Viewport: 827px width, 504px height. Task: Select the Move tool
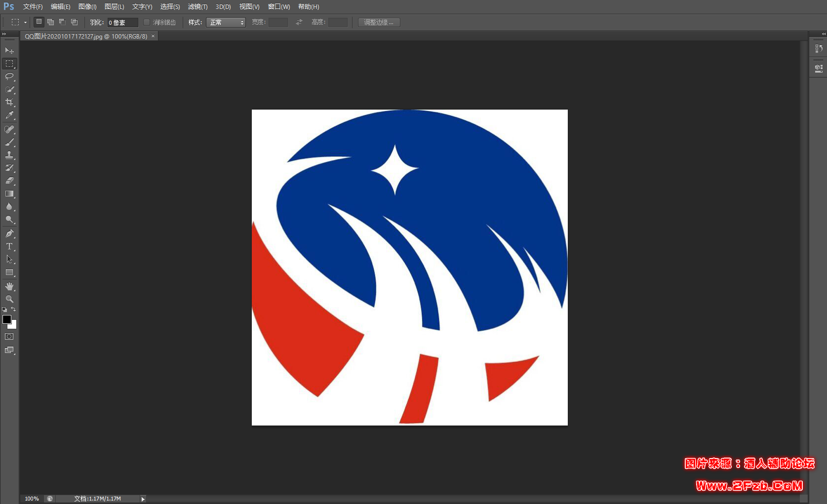[9, 50]
